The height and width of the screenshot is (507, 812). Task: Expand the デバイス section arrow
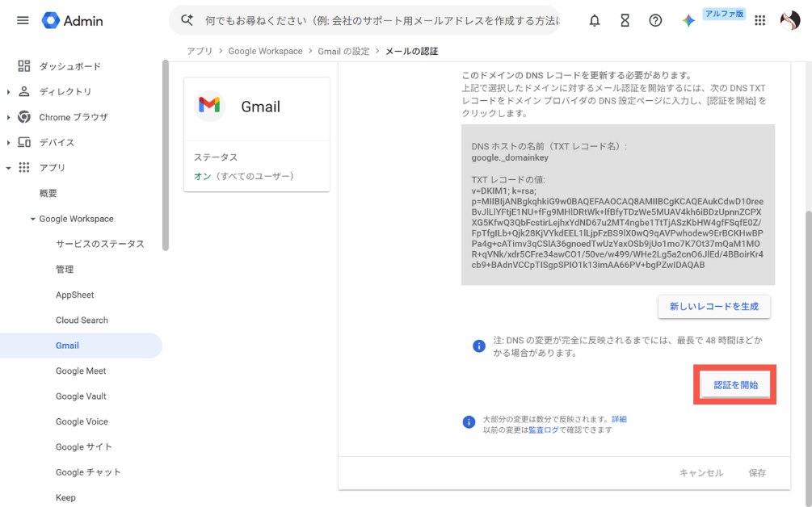(x=8, y=143)
